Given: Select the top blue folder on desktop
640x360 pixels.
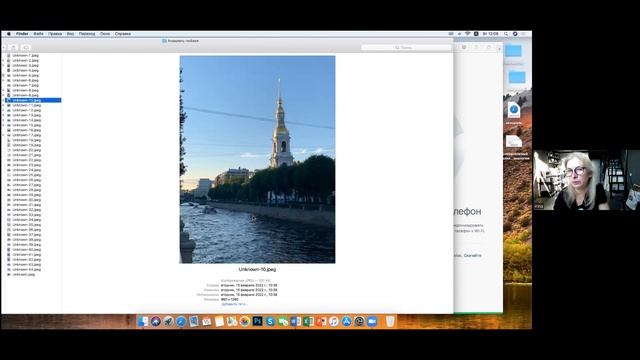Looking at the screenshot, I should 513,51.
